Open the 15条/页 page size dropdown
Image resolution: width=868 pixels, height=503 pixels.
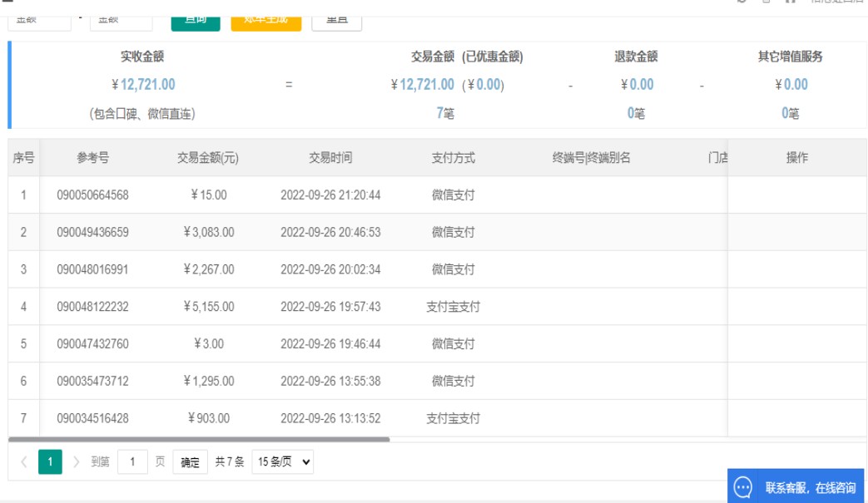282,462
